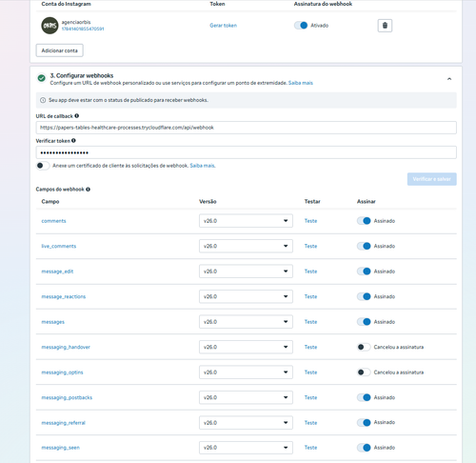Enable messaging_optins subscription toggle
The image size is (476, 463).
(364, 372)
